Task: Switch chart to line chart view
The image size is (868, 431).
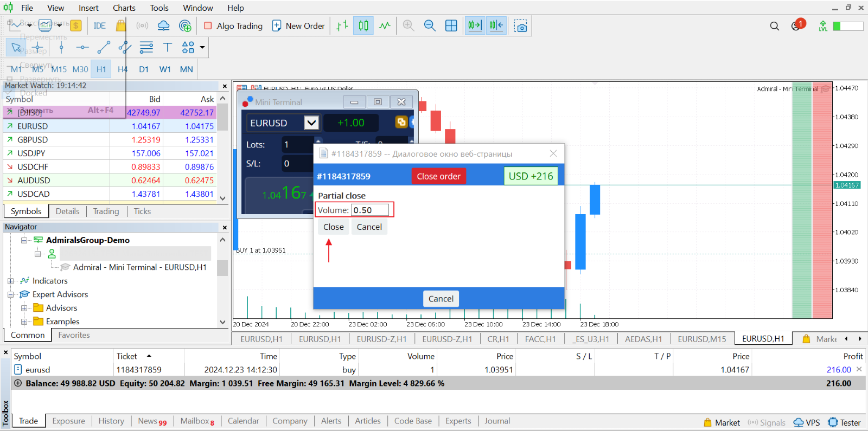Action: 385,25
